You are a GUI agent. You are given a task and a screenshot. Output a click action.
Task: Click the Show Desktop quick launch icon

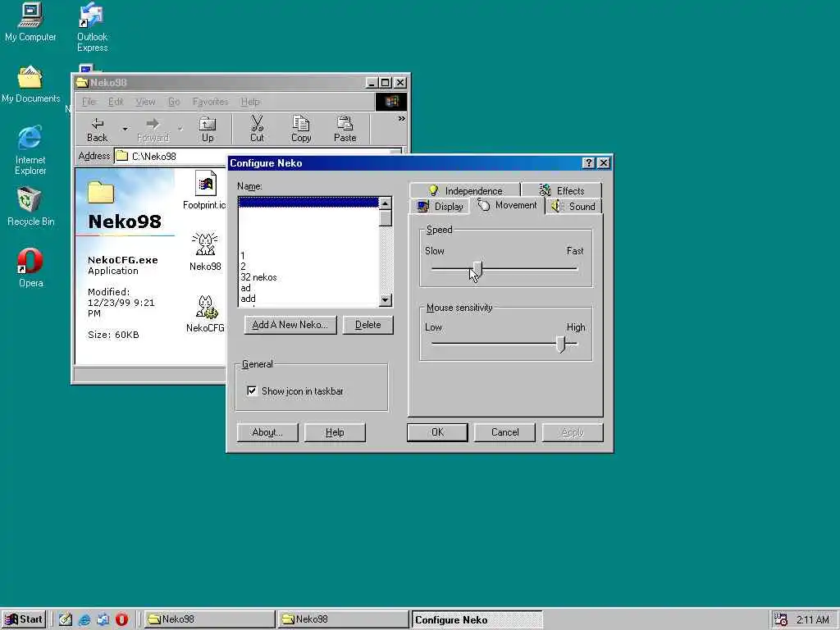tap(66, 619)
